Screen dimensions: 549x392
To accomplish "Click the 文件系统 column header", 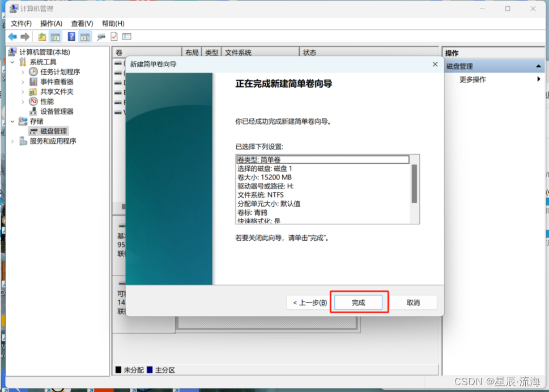I will click(x=261, y=52).
